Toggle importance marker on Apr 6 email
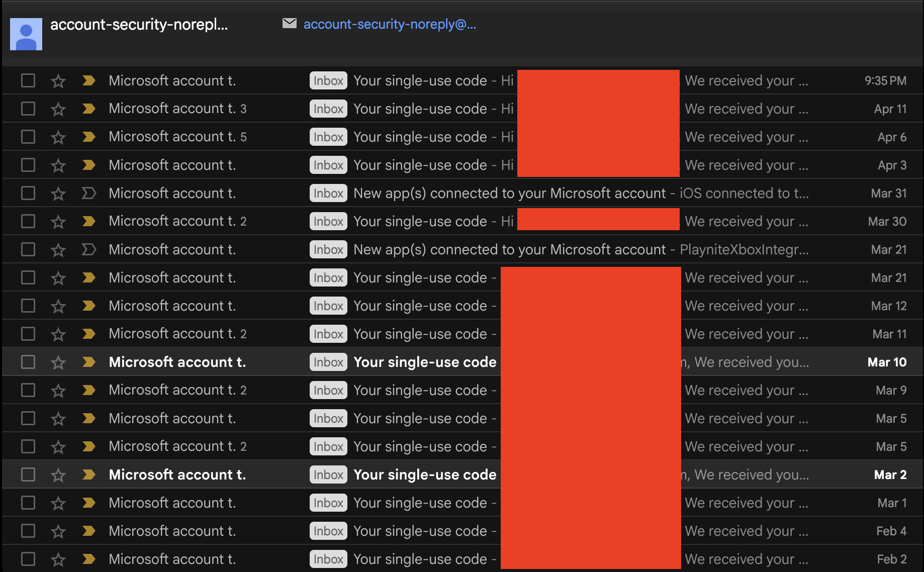 pyautogui.click(x=89, y=137)
